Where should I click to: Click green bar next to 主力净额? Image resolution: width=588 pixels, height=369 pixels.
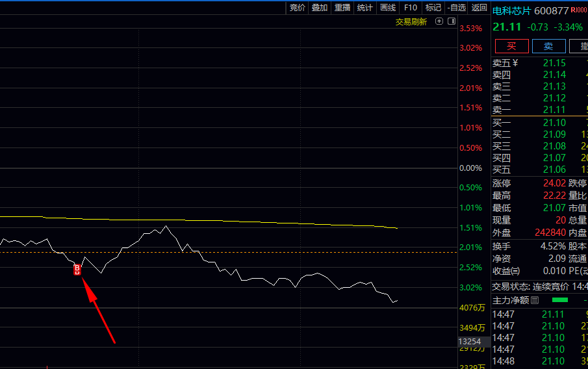(560, 300)
